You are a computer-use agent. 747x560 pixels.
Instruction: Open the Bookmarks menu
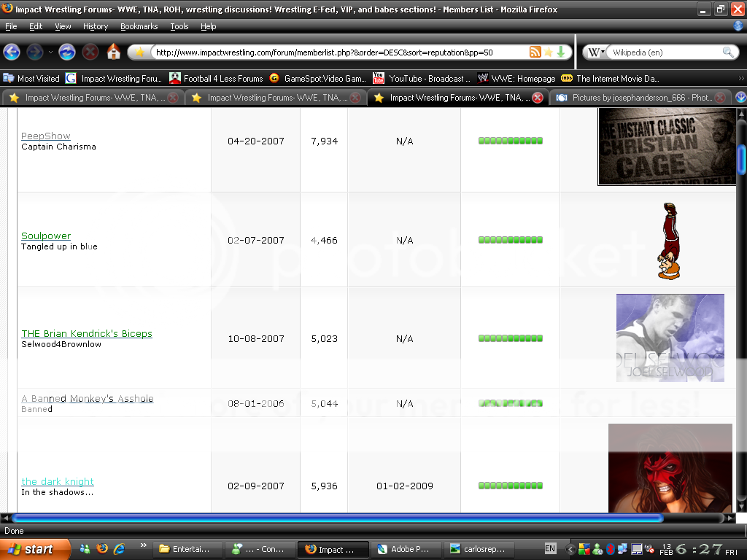[x=139, y=26]
